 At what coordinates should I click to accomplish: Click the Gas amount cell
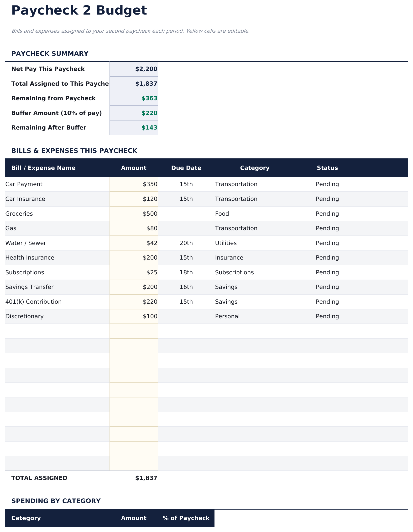click(x=134, y=228)
